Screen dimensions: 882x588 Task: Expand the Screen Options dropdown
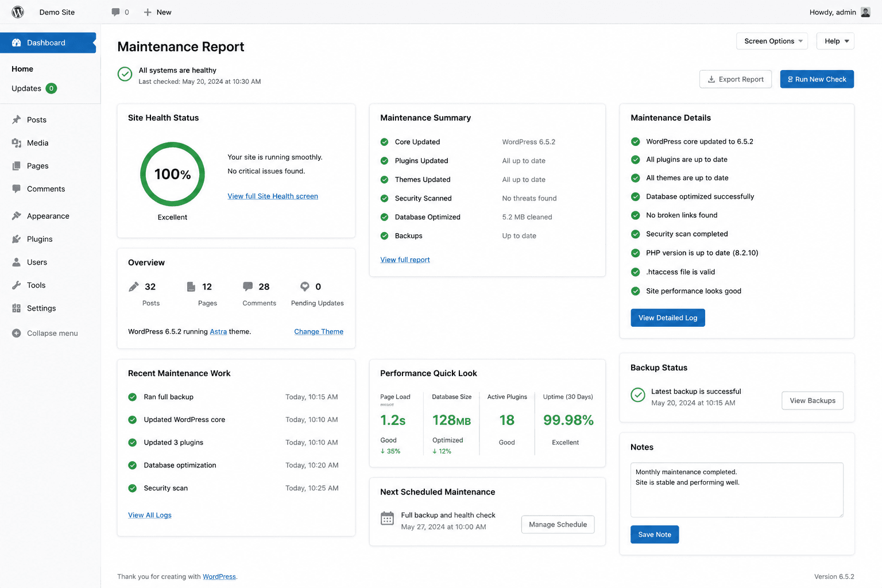click(772, 41)
